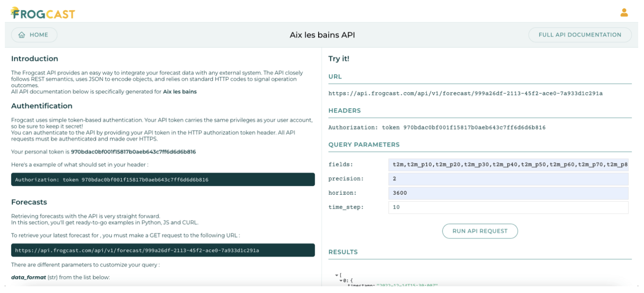Click the Authorization token dark code block

[163, 180]
